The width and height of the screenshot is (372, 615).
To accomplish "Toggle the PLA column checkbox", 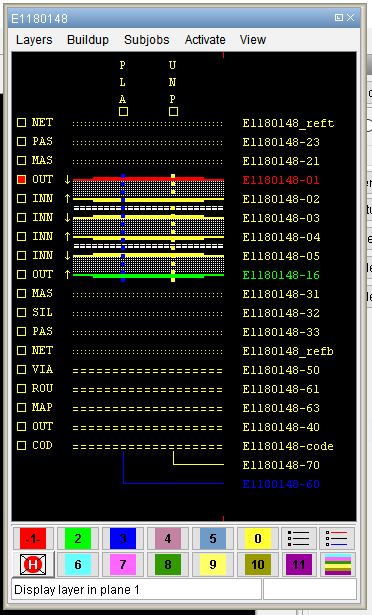I will [123, 112].
